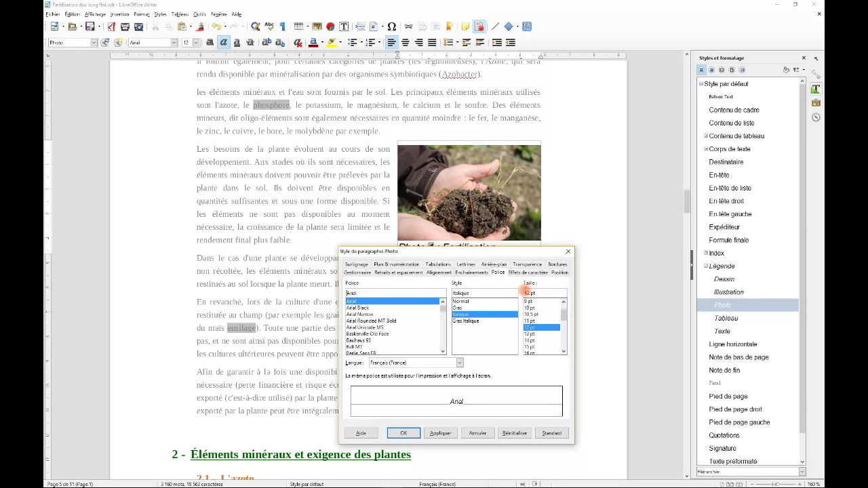Image resolution: width=868 pixels, height=488 pixels.
Task: Click the Insert chart icon
Action: point(330,26)
